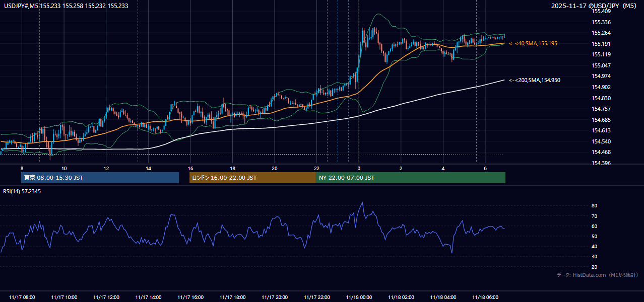Click RSI scale level 70

tap(595, 216)
